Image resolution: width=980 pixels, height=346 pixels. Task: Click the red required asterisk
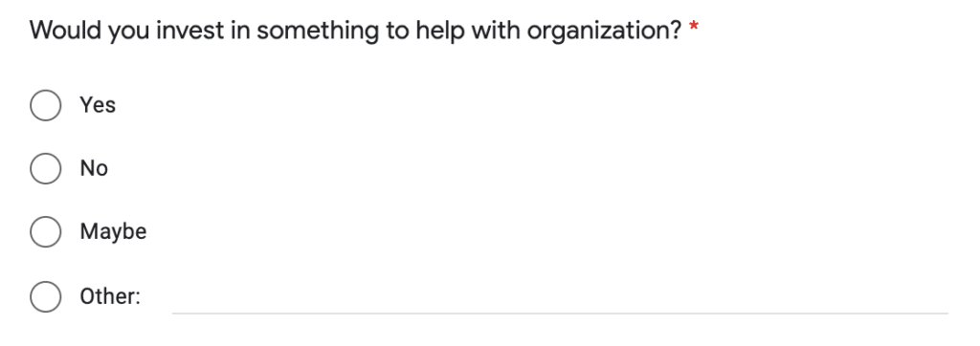tap(693, 27)
